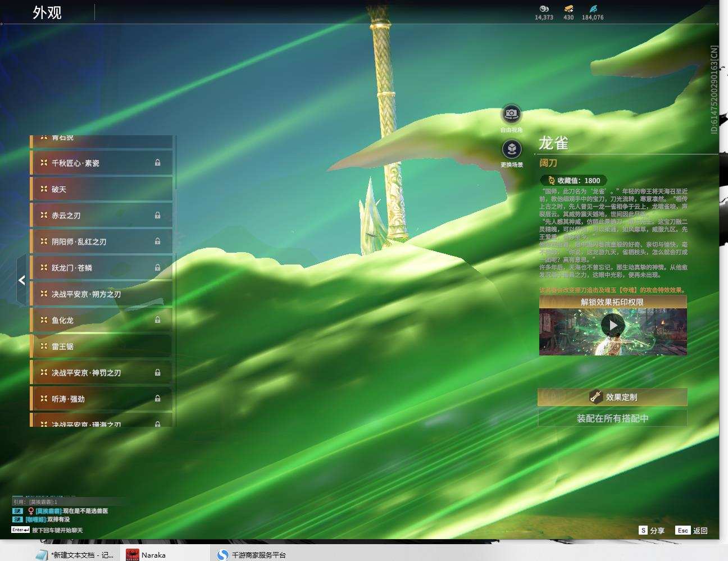Click the 外观 page title
728x561 pixels.
[x=47, y=12]
